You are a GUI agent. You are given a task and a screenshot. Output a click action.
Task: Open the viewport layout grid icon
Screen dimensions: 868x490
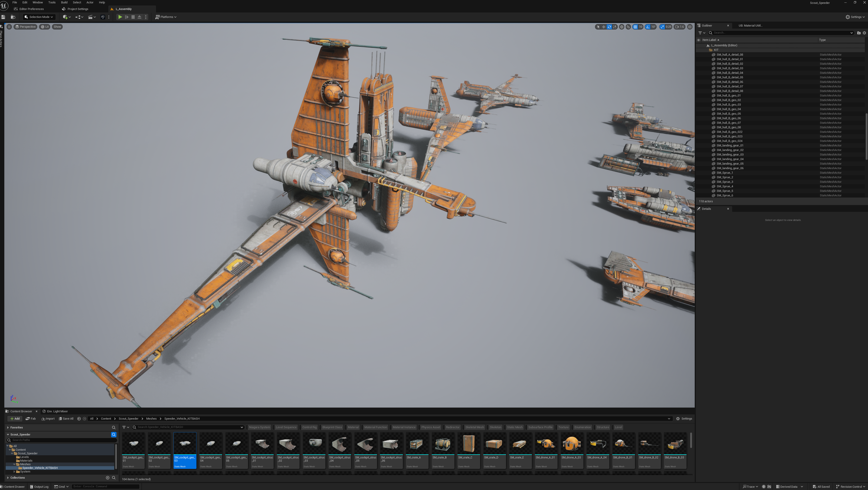click(690, 27)
